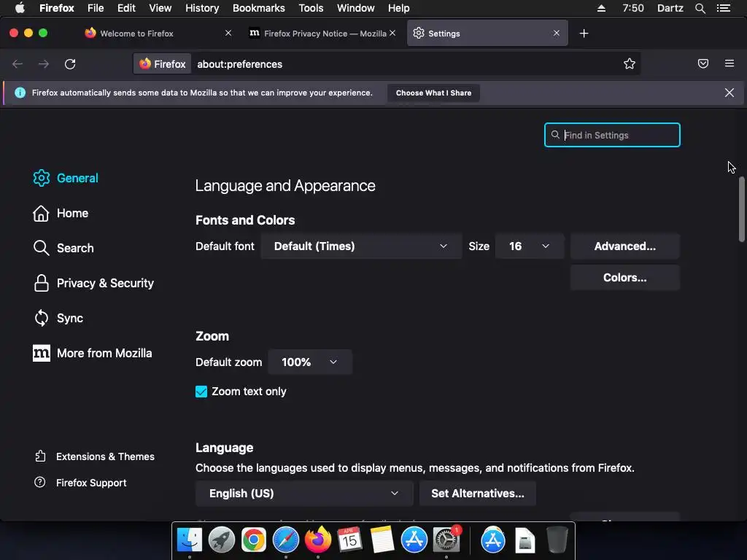
Task: Open Extensions & Themes page
Action: (94, 456)
